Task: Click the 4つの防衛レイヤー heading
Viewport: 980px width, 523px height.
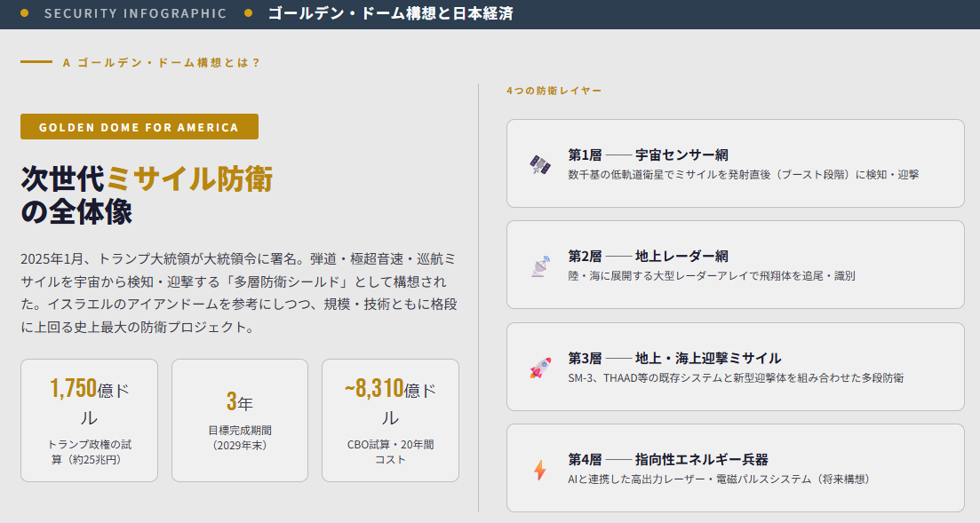Action: 554,91
